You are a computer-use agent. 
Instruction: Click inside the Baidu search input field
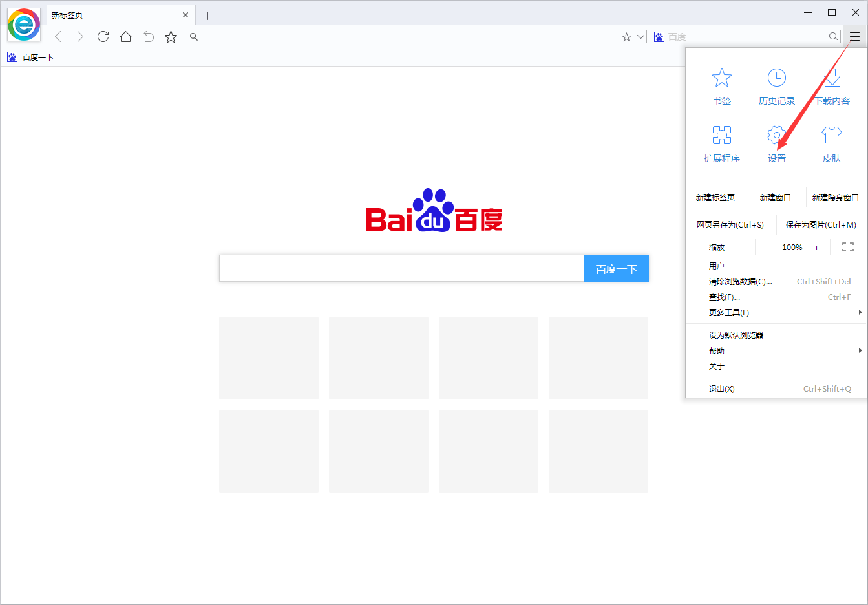point(401,268)
